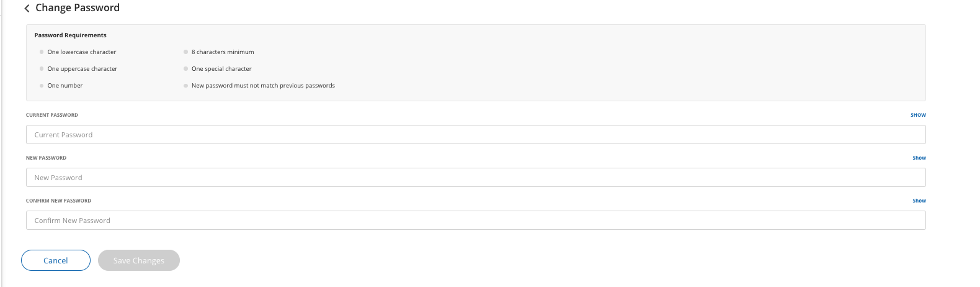Focus the Current Password input field
The height and width of the screenshot is (287, 980).
[x=476, y=135]
